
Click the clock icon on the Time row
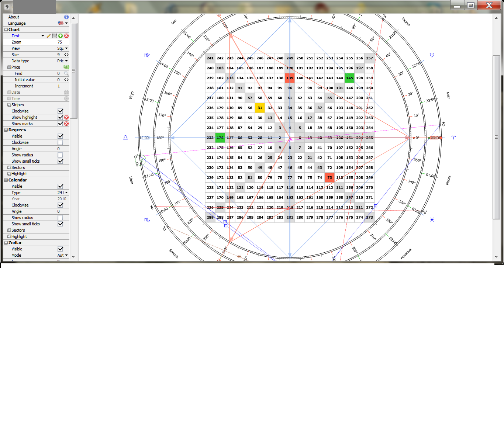pyautogui.click(x=66, y=98)
